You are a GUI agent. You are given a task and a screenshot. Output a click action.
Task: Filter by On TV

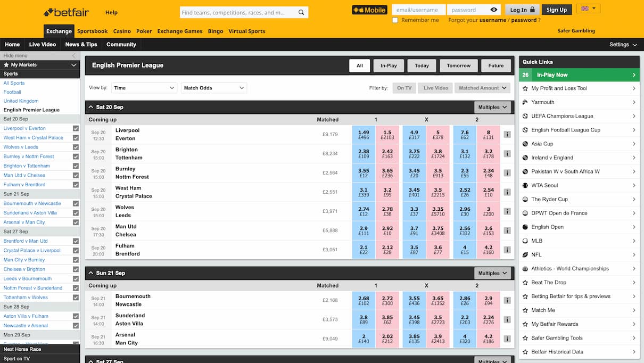pos(404,88)
